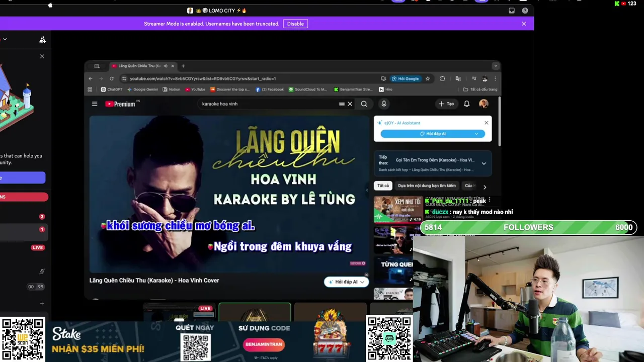Select the Tất cả filter chip

383,186
